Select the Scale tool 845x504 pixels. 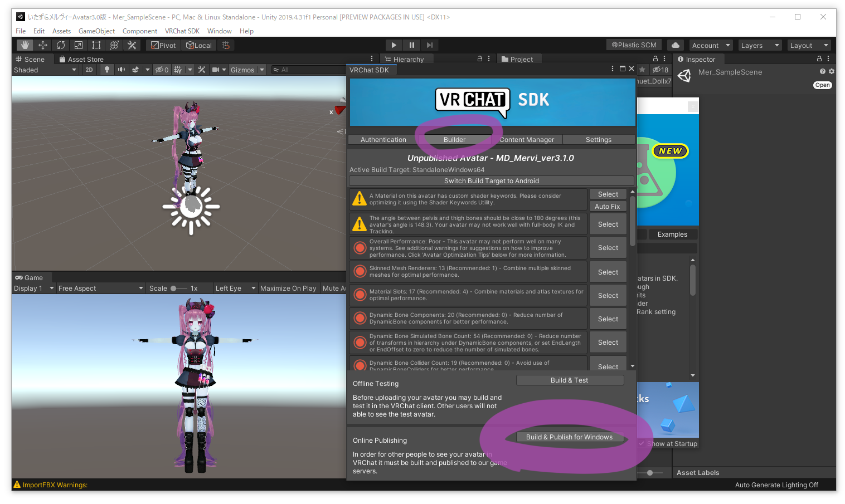tap(78, 45)
